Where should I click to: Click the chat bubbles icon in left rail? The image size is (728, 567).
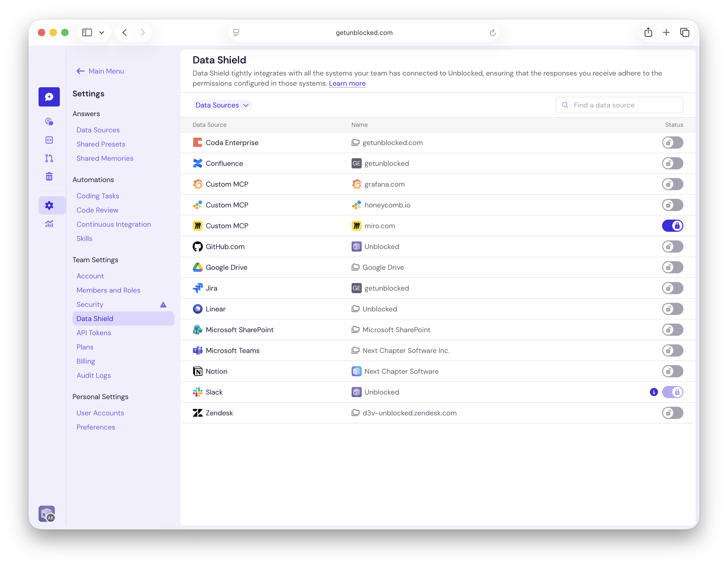tap(49, 122)
